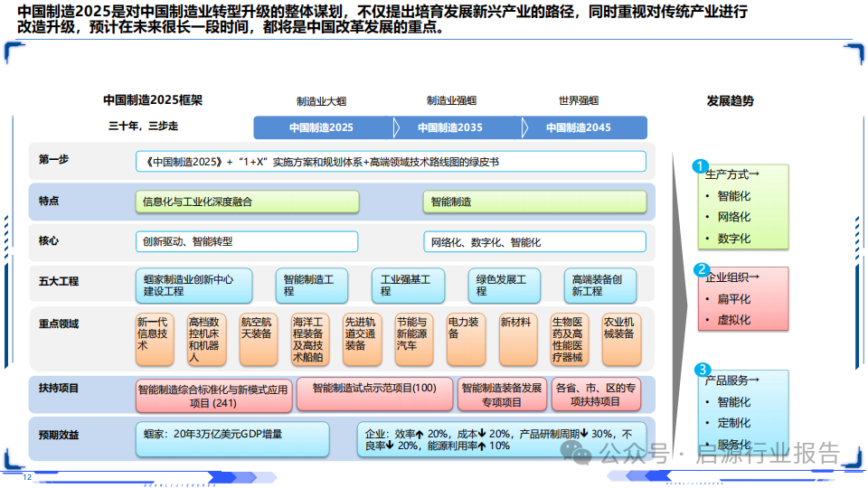
Task: Click the 网络化、数字化、智能化 box
Action: click(x=534, y=242)
